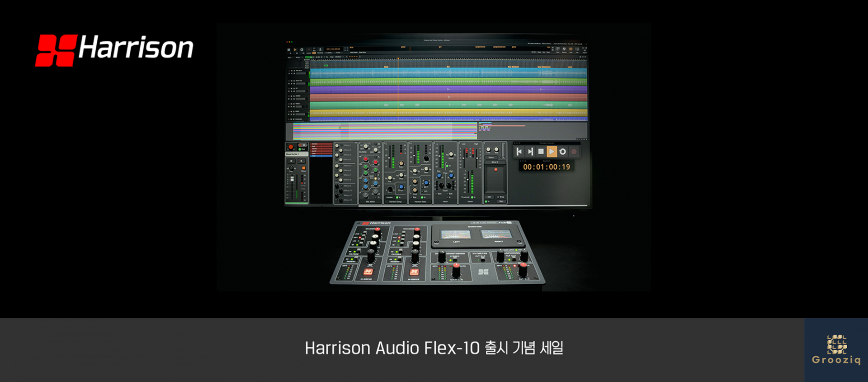Viewport: 868px width, 382px height.
Task: Click the red knob atop the Bass Guitar 1 strip
Action: click(291, 147)
